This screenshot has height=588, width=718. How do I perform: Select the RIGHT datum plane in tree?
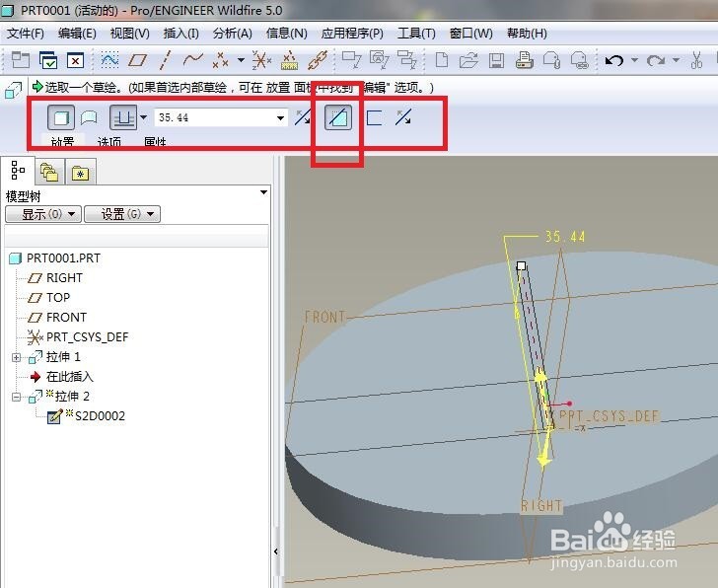pos(64,278)
